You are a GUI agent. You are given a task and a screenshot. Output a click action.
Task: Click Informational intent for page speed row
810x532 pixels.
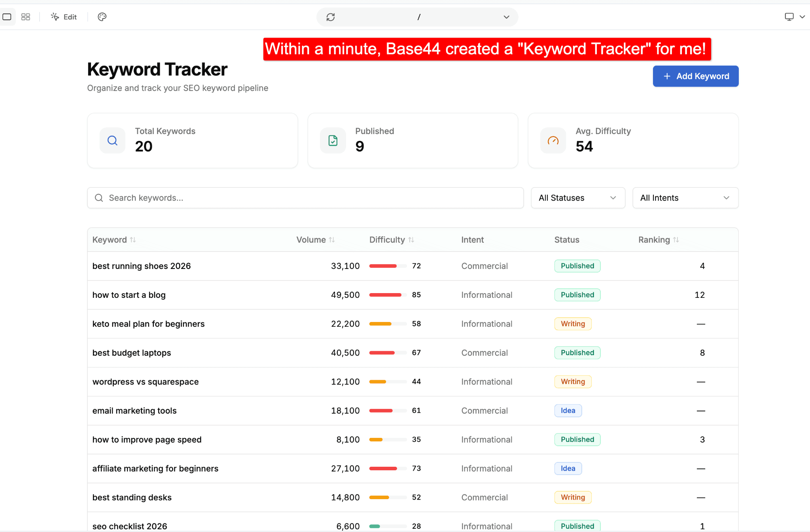click(x=486, y=440)
